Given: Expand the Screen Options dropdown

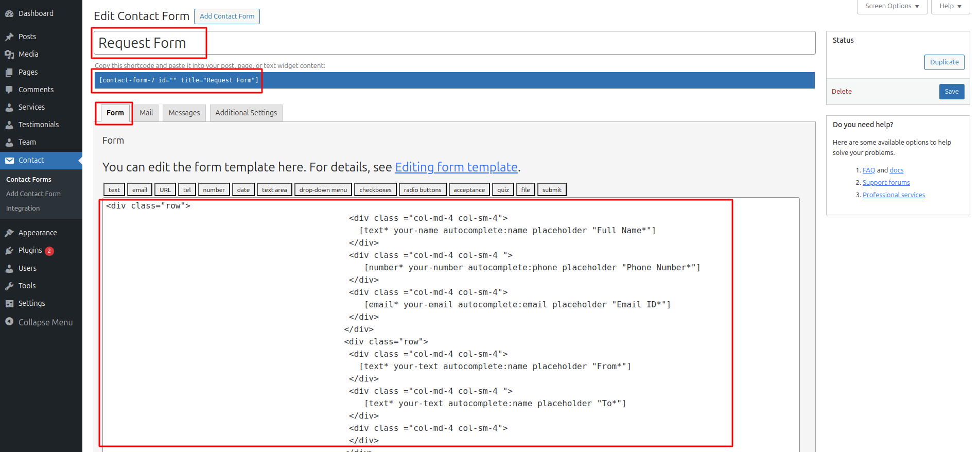Looking at the screenshot, I should click(x=892, y=6).
